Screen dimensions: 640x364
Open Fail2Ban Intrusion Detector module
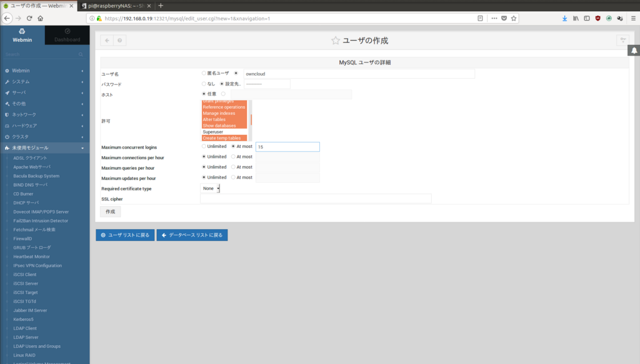coord(41,221)
